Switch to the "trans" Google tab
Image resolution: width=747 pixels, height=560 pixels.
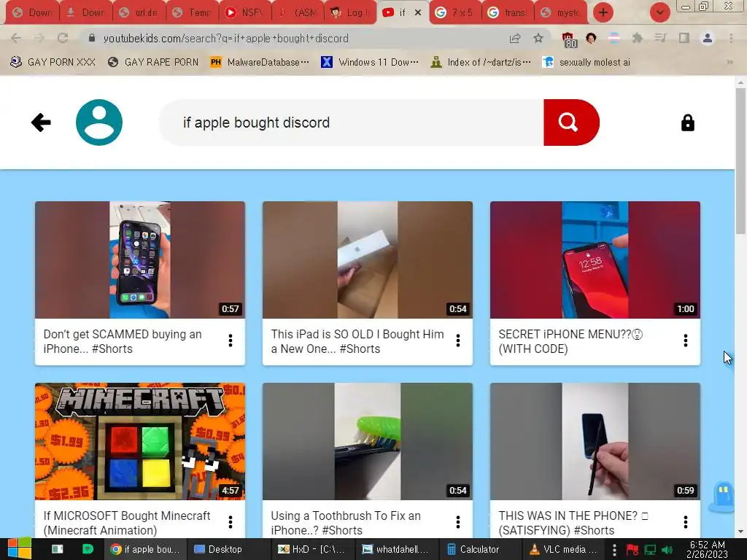coord(508,12)
